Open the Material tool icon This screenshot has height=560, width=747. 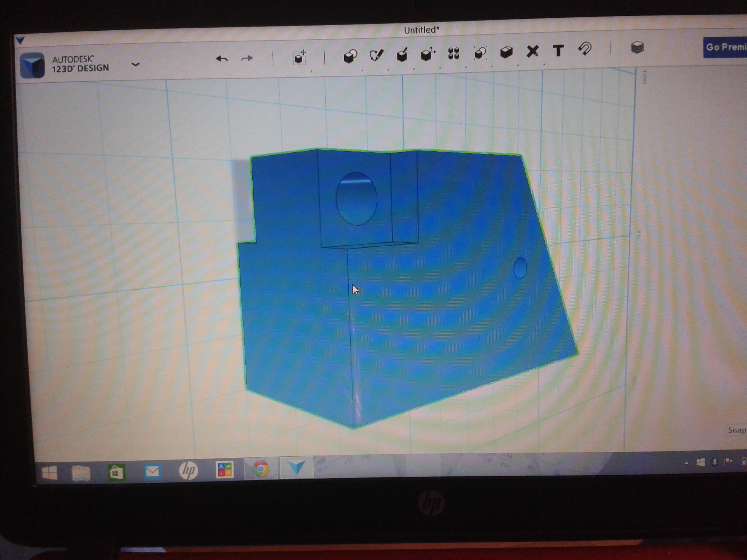pos(637,48)
